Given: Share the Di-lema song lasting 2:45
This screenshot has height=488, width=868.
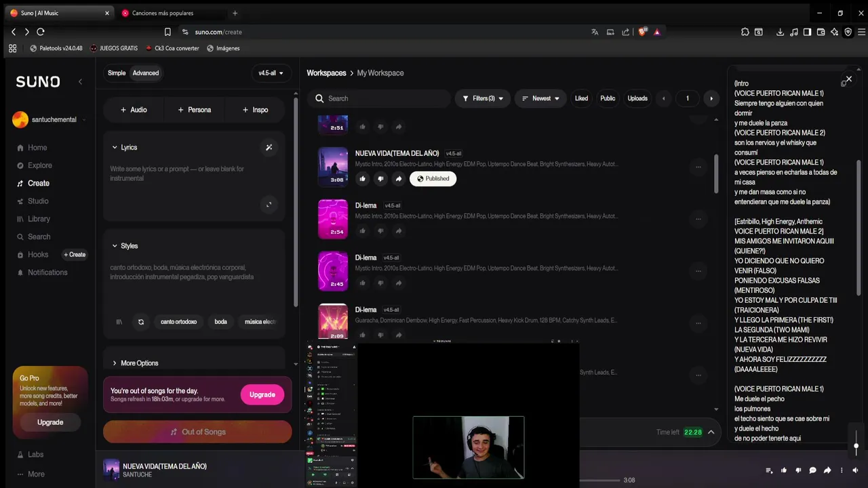Looking at the screenshot, I should click(x=399, y=283).
